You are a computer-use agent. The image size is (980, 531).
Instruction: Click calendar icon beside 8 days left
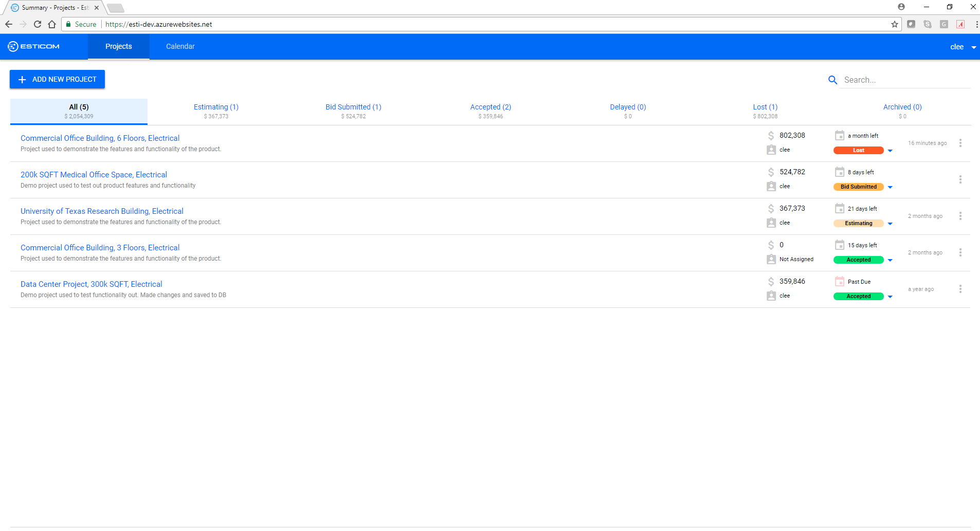[x=839, y=172]
